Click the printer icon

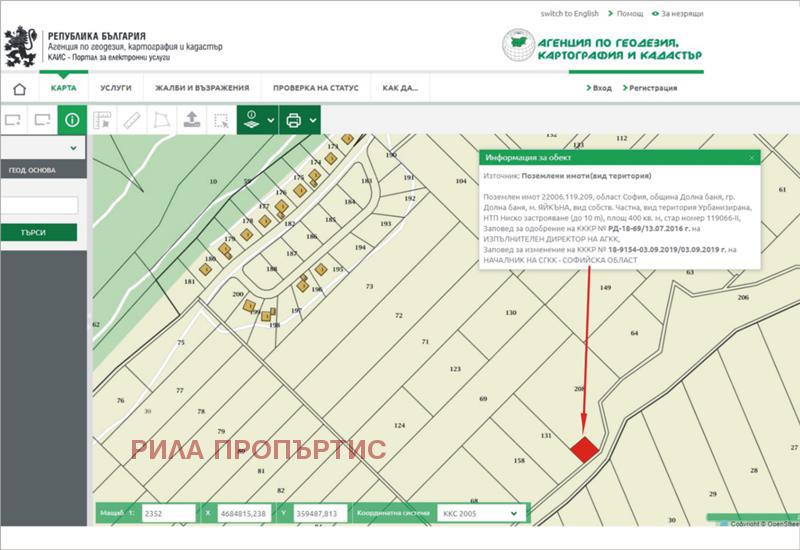293,120
